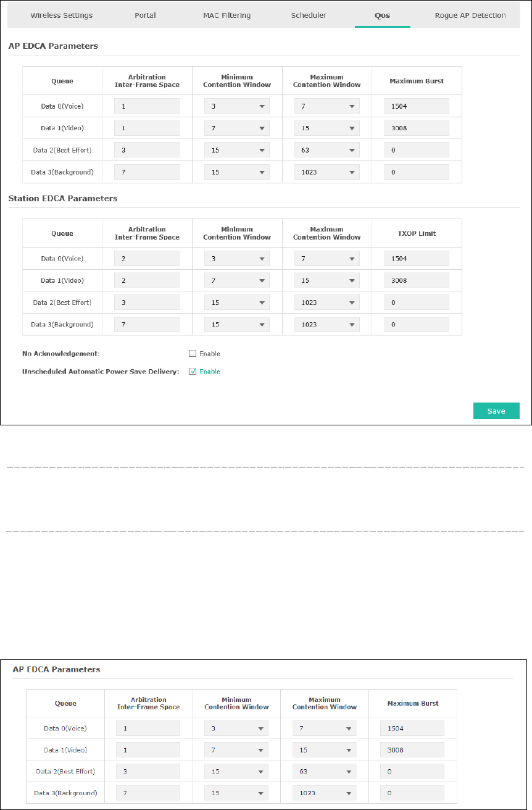
Task: Open Best Effort Maximum Contention Window dropdown in bottom AP table
Action: 325,771
